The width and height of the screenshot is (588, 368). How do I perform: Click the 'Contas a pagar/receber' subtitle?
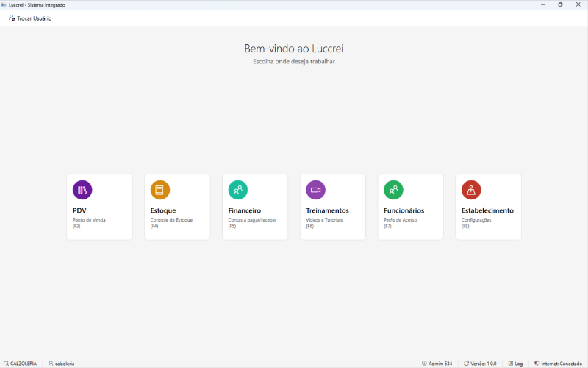click(x=252, y=220)
